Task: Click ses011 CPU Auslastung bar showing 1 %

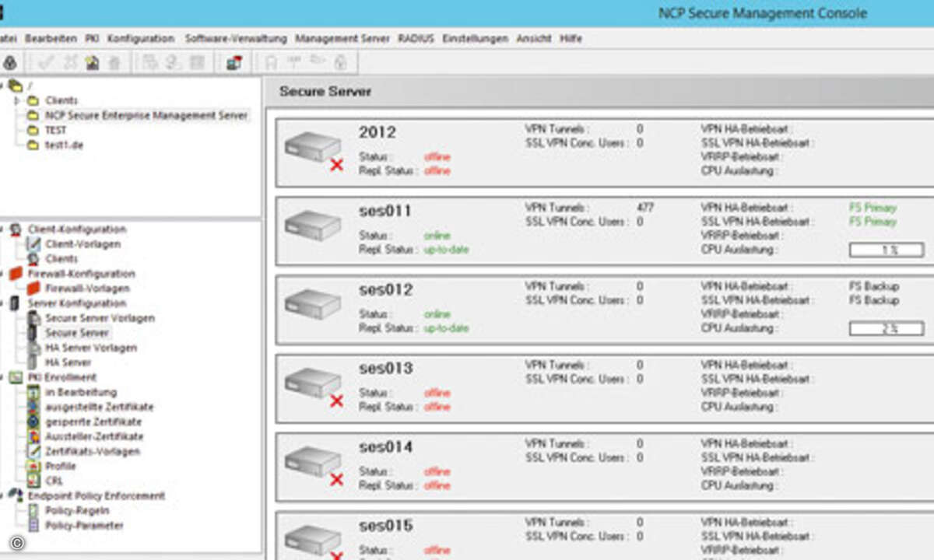Action: tap(887, 250)
